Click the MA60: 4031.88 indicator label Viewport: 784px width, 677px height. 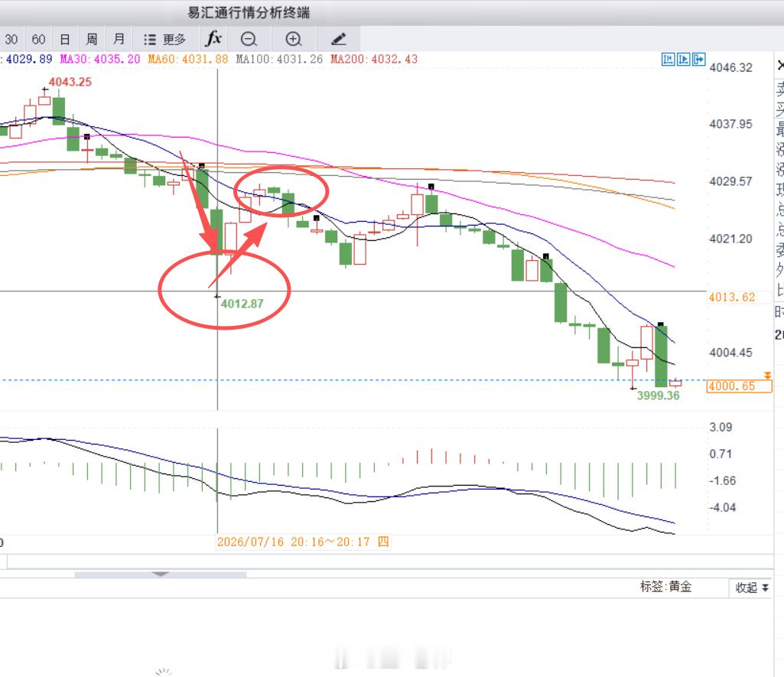coord(188,60)
